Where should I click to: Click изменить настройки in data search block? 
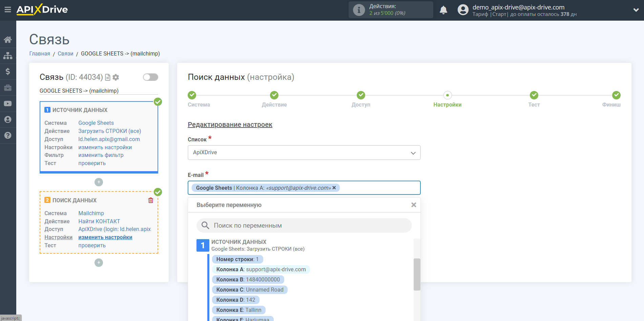105,237
